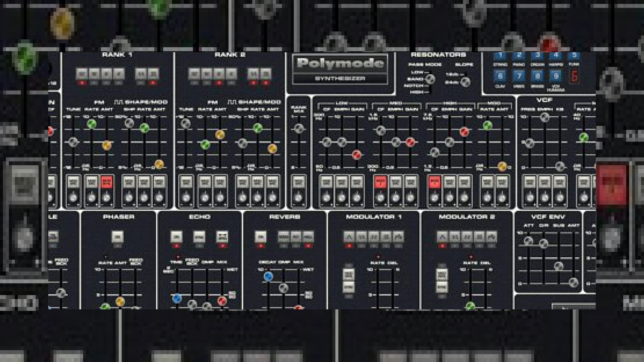Choose the triangle waveform in Modulator 2
Image resolution: width=644 pixels, height=362 pixels.
pyautogui.click(x=442, y=237)
